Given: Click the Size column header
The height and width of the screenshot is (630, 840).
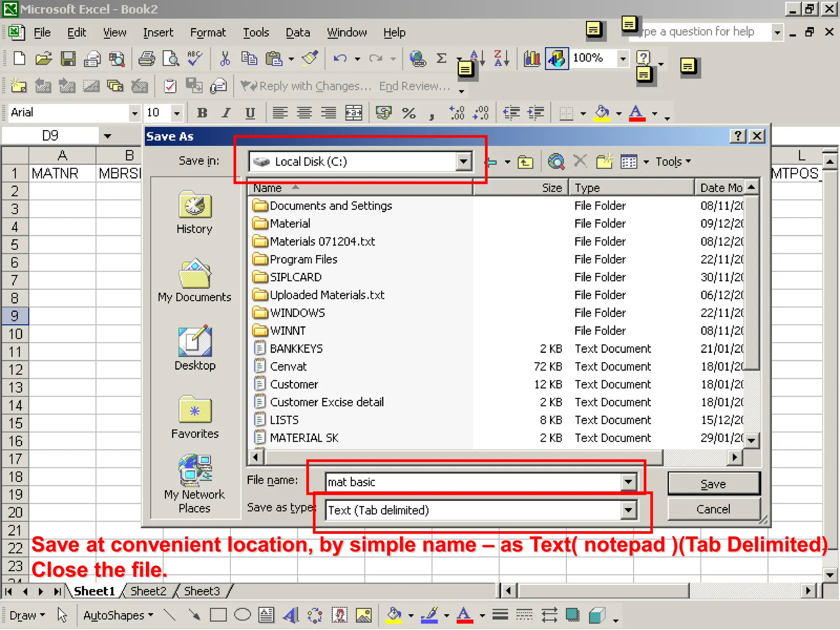Looking at the screenshot, I should tap(520, 188).
